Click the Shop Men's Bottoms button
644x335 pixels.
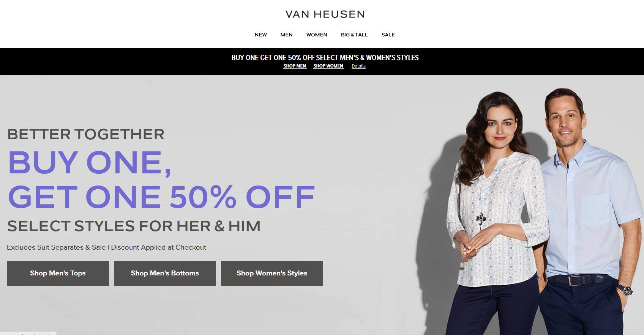click(x=165, y=274)
